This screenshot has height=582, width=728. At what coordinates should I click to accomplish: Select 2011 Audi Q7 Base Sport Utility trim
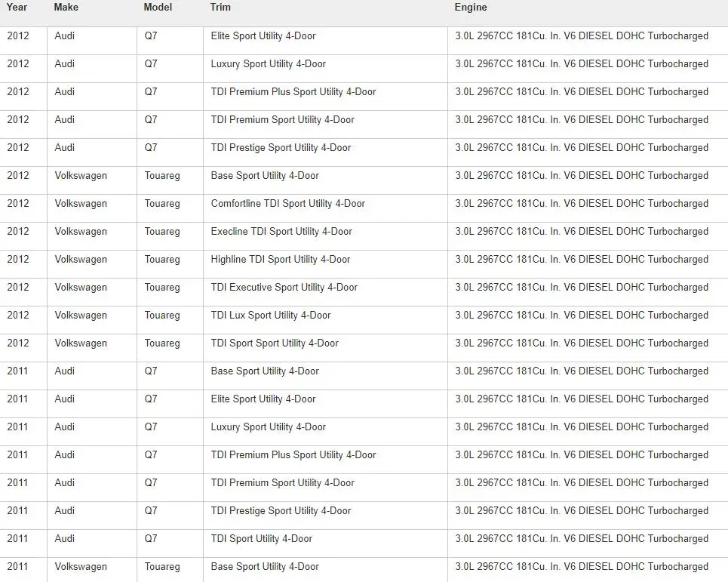click(x=265, y=371)
